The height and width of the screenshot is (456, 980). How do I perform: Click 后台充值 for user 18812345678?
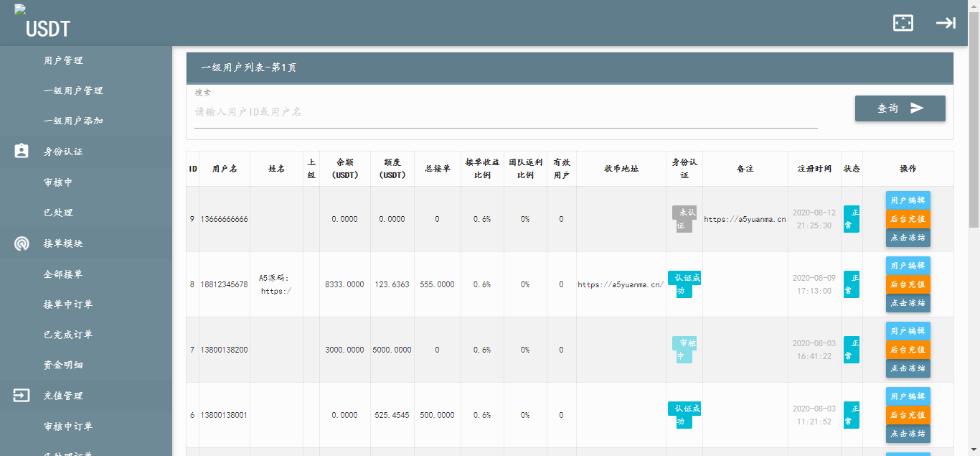tap(908, 284)
